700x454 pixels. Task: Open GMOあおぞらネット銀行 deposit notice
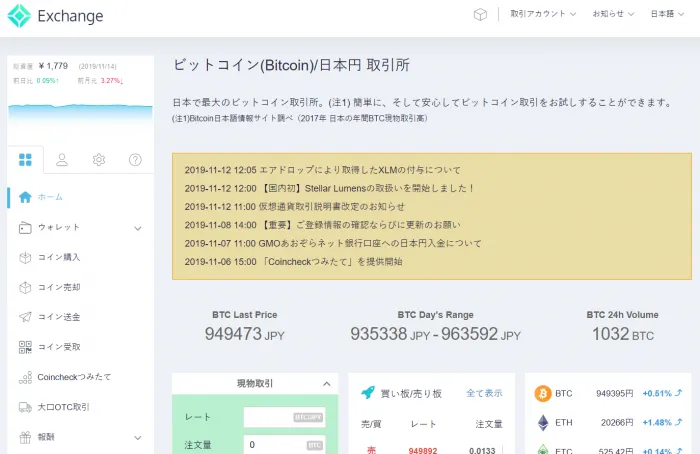pos(333,243)
